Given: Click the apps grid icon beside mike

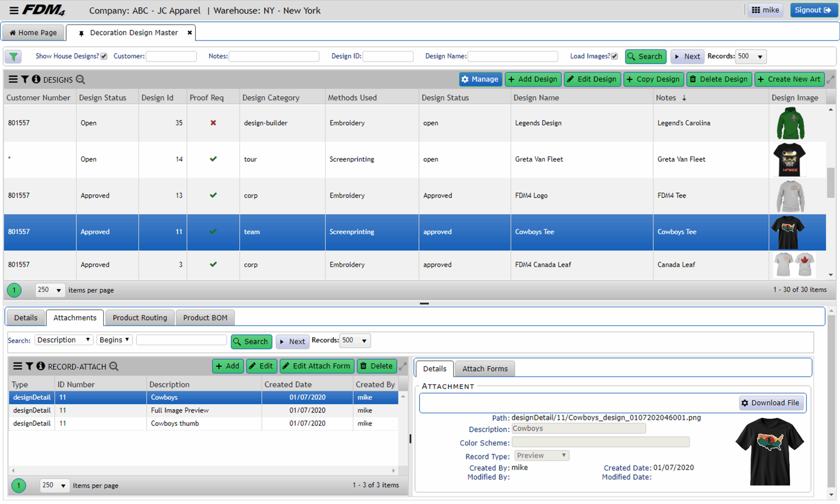Looking at the screenshot, I should click(755, 10).
